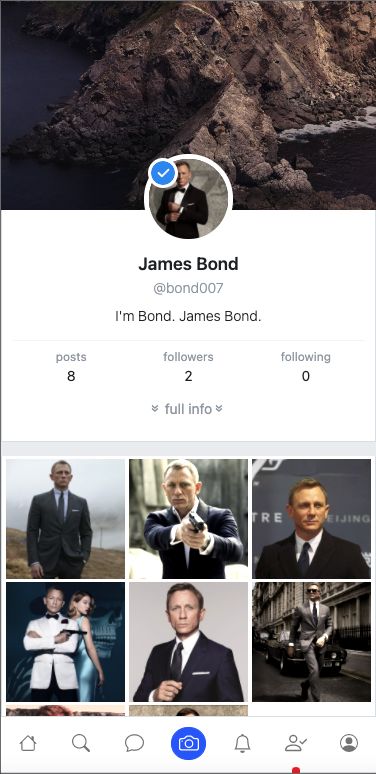Open the follow requests person-check icon
The height and width of the screenshot is (774, 376).
click(x=296, y=743)
